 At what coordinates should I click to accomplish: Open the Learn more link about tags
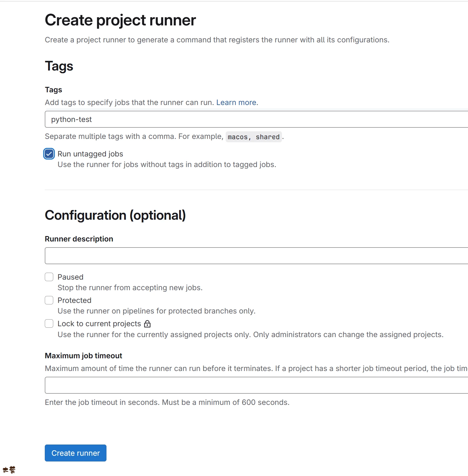pyautogui.click(x=236, y=103)
